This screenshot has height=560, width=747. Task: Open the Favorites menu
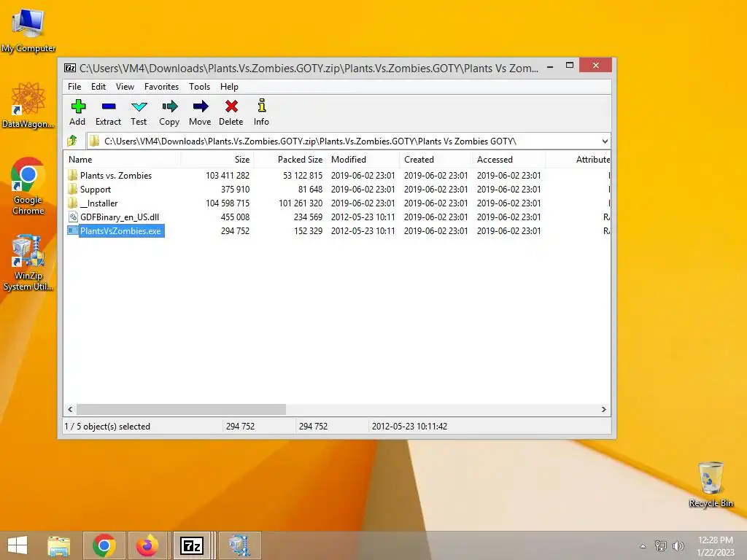(161, 87)
